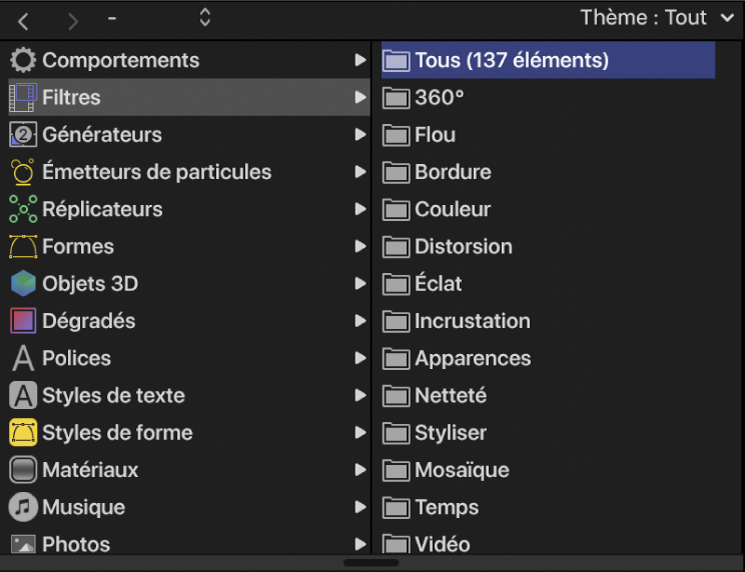Screen dimensions: 745x572
Task: Click the Styliser folder icon
Action: [396, 433]
